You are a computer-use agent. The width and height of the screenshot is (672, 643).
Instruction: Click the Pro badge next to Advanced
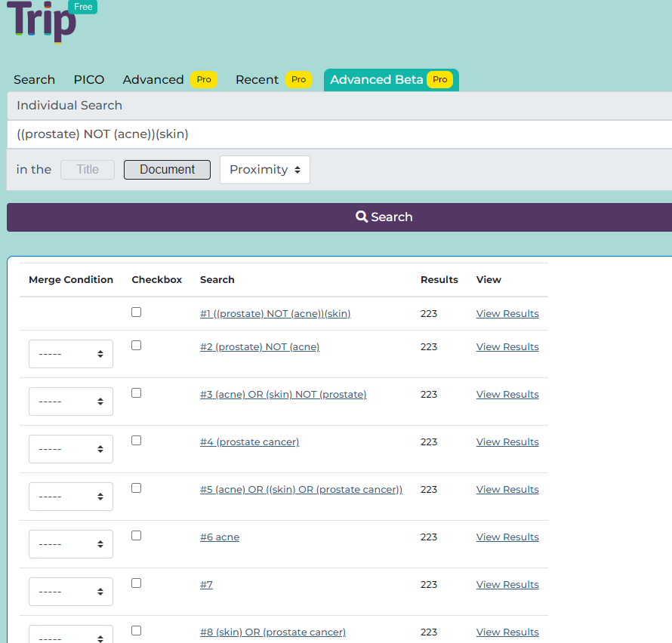click(x=203, y=79)
